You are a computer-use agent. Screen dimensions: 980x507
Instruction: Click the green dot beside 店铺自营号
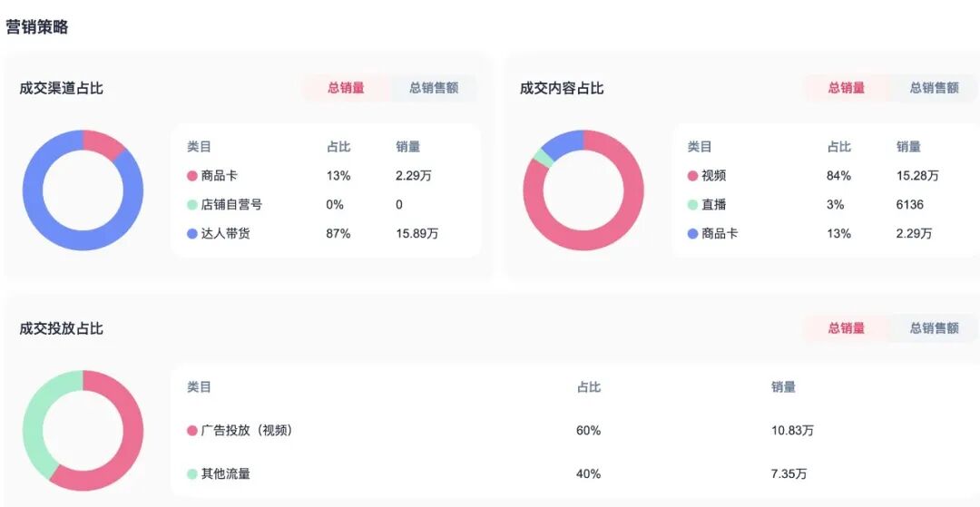click(x=192, y=205)
